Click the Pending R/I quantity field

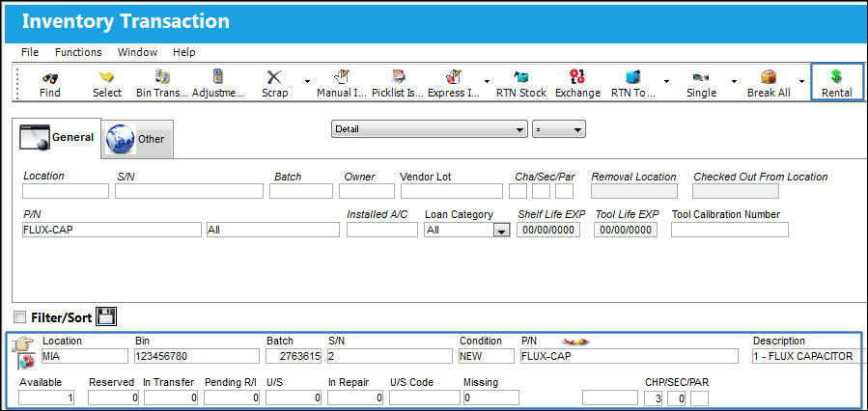(x=232, y=397)
